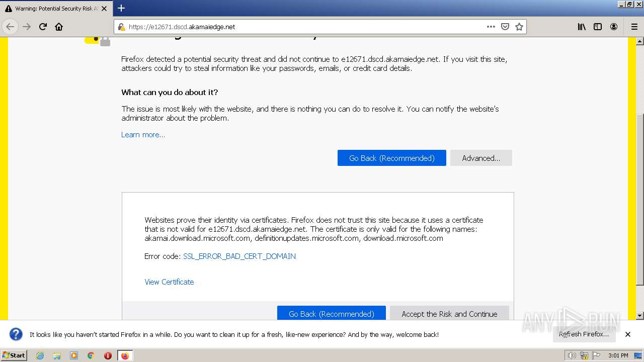Click the Forward navigation arrow
Screen dimensions: 644x362
click(27, 27)
